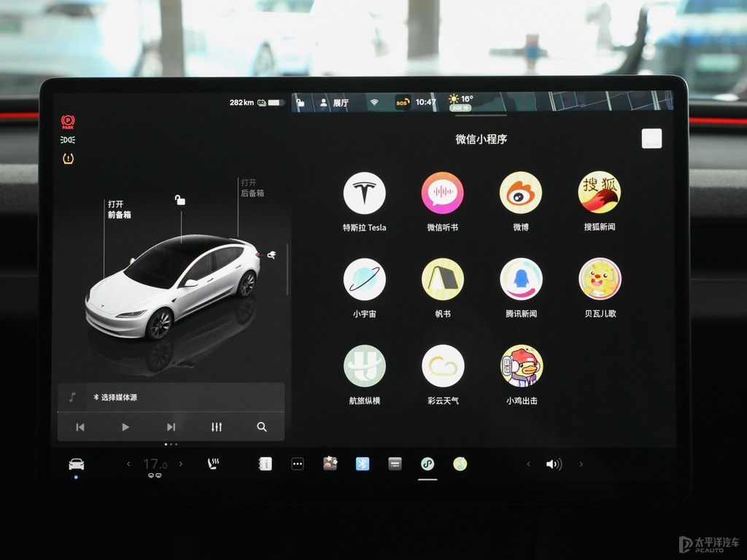Tap the 282 km range readout
The height and width of the screenshot is (560, 747).
coord(241,102)
